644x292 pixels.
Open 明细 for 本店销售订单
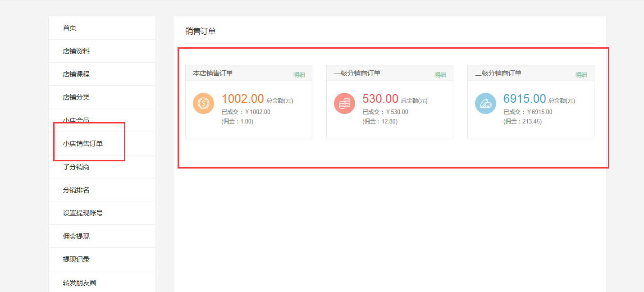[x=299, y=75]
